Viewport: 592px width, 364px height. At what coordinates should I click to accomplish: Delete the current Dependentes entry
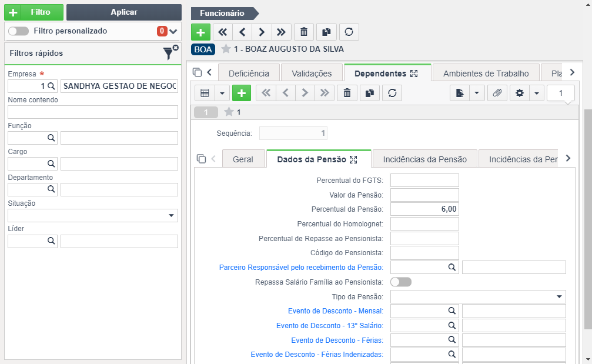(x=347, y=93)
